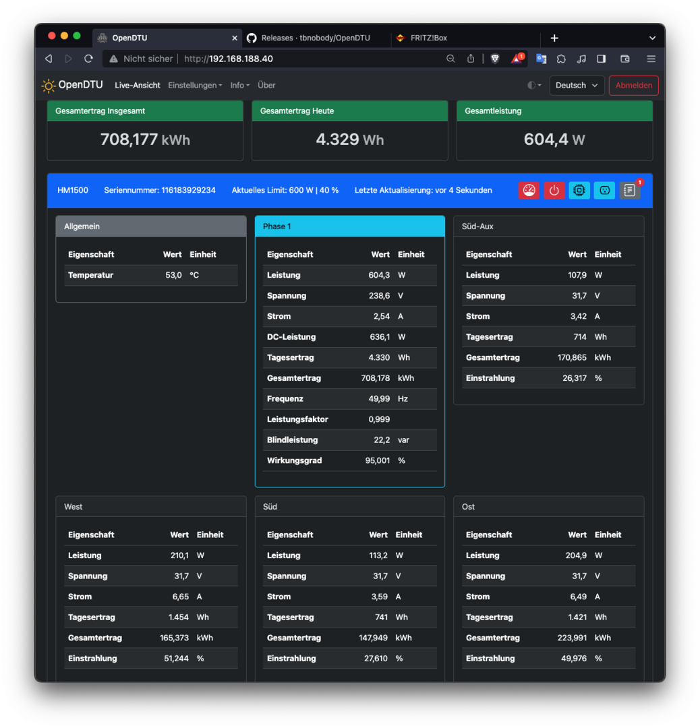Open the Brave Shields lion icon
This screenshot has width=700, height=728.
[x=495, y=59]
